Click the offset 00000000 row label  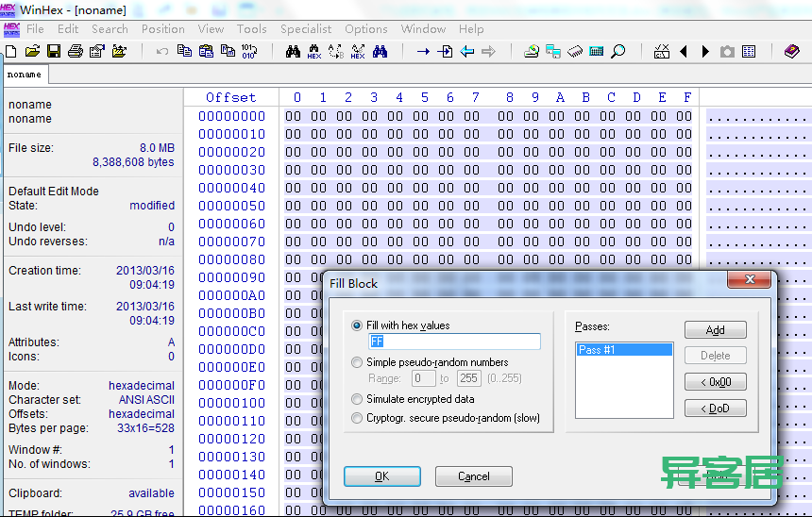[x=231, y=116]
